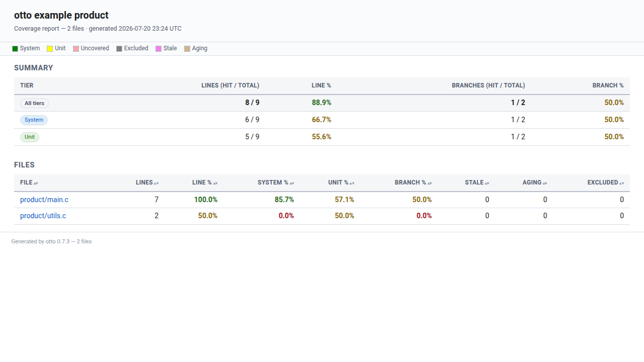Click the 100.0% line coverage for main.c
644x362 pixels.
tap(206, 200)
